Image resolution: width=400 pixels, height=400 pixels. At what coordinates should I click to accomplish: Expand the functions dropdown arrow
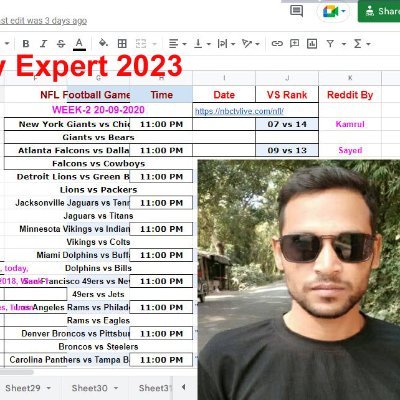point(368,44)
